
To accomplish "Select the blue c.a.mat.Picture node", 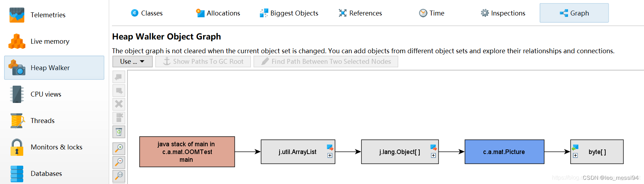I will coord(504,152).
